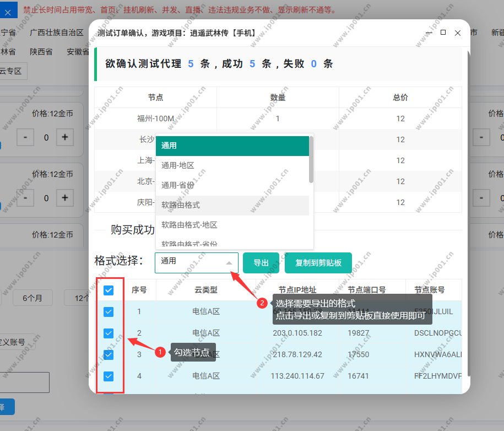
Task: Click 203.0.105.182 IP address cell
Action: coord(297,333)
